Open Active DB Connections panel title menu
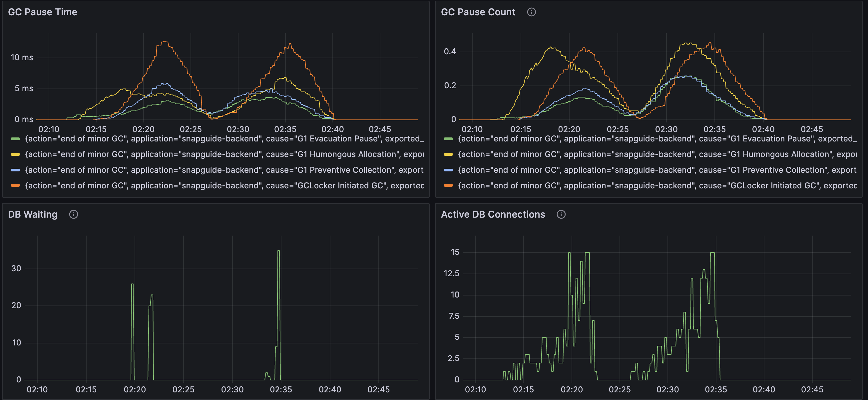The image size is (868, 400). click(x=493, y=215)
